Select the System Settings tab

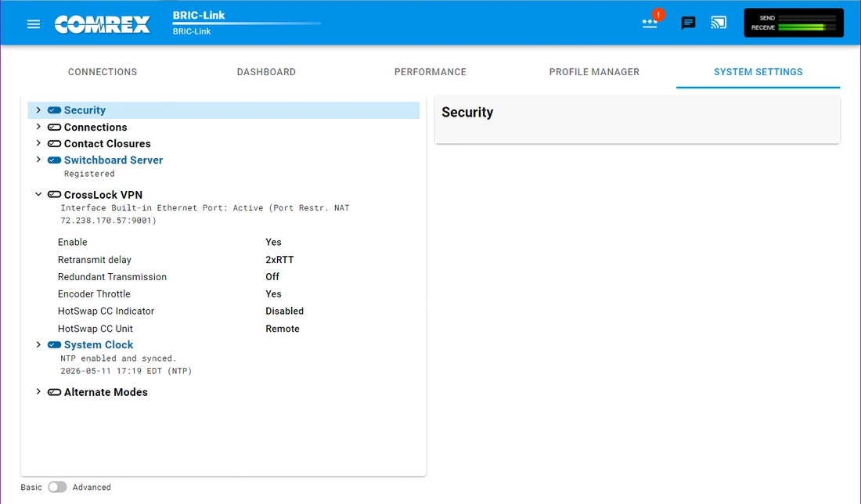point(758,72)
